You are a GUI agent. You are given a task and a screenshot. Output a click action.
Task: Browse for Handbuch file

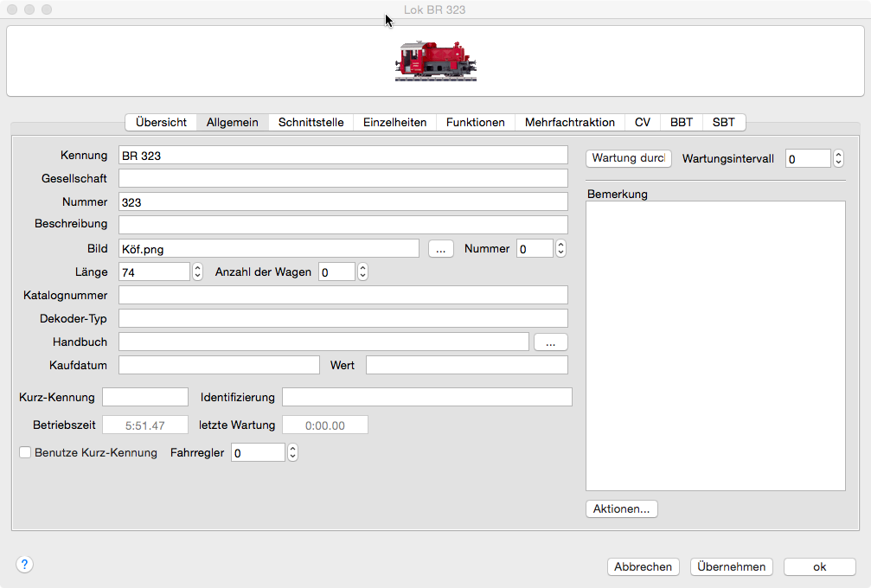[x=550, y=342]
